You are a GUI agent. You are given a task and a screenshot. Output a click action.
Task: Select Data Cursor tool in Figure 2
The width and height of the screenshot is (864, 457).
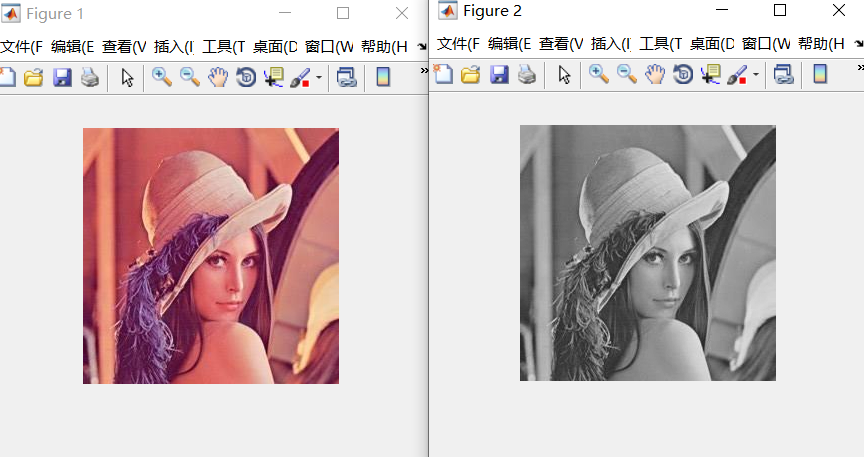point(710,74)
